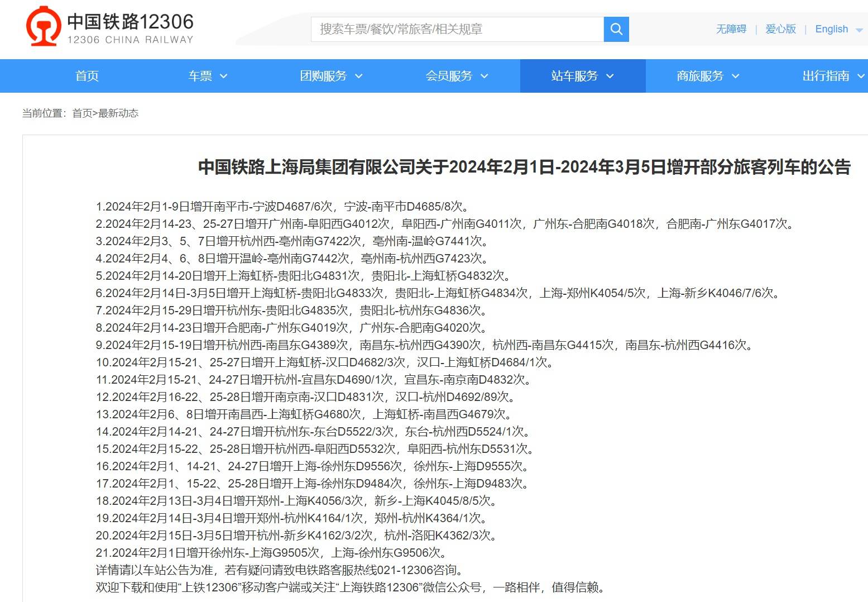868x602 pixels.
Task: Expand the 会员服务 dropdown chevron
Action: 484,77
